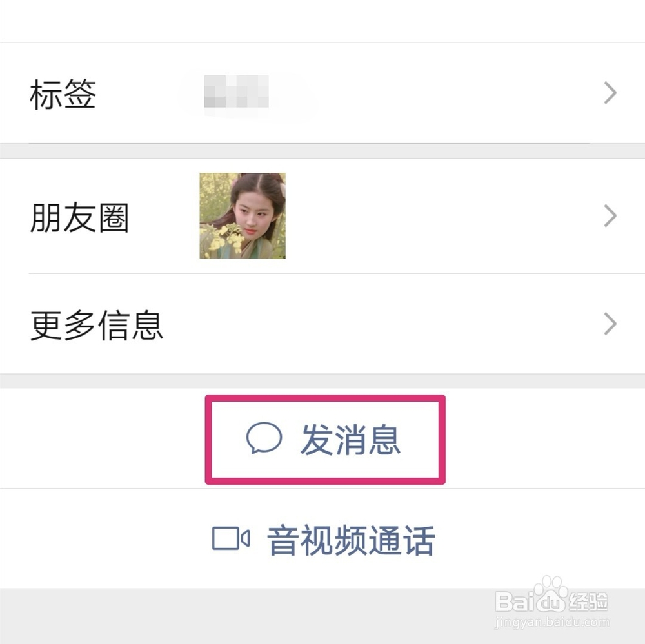Select the 标签 label text
The height and width of the screenshot is (644, 645).
click(61, 93)
